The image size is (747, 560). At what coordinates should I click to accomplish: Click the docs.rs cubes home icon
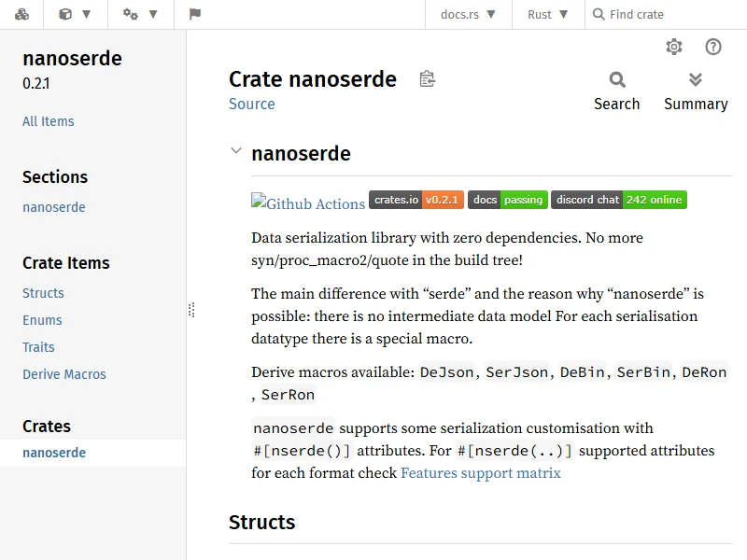pyautogui.click(x=21, y=15)
